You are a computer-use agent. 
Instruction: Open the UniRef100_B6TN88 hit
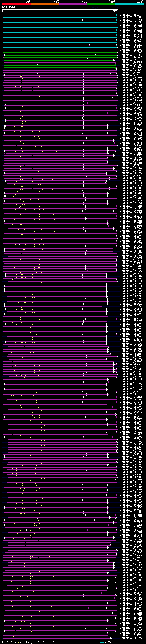131,35
